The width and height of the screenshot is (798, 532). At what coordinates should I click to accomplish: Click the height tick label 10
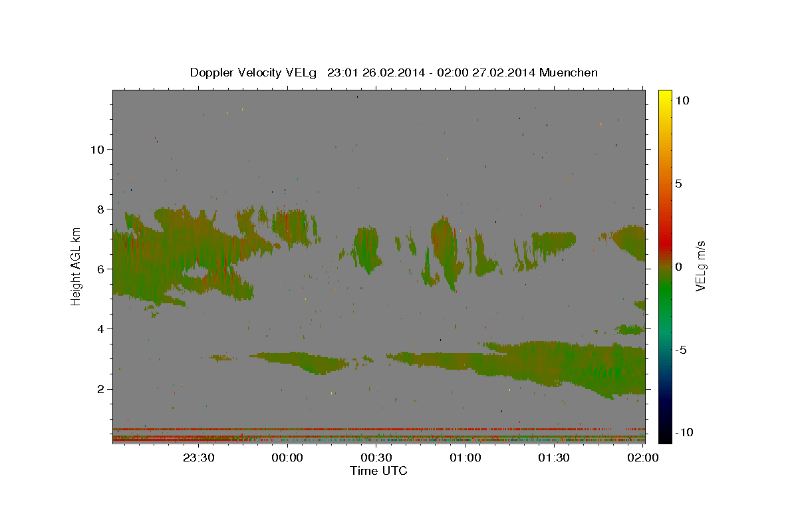tap(96, 149)
